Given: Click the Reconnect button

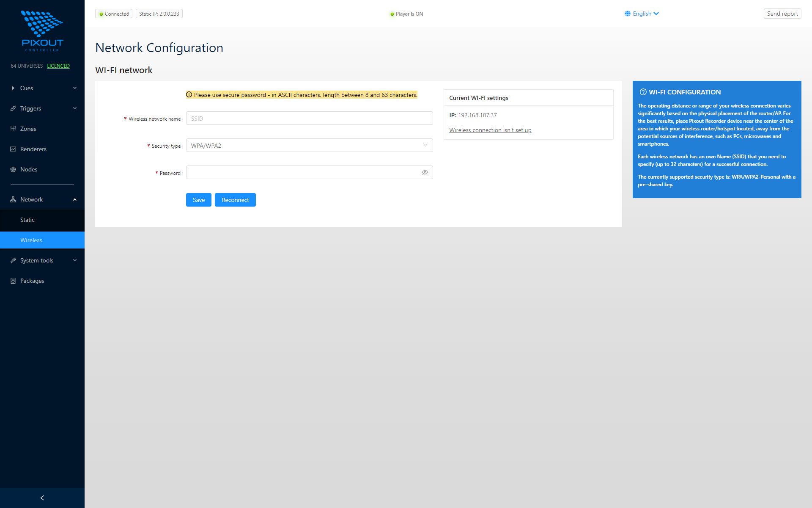Looking at the screenshot, I should (235, 200).
